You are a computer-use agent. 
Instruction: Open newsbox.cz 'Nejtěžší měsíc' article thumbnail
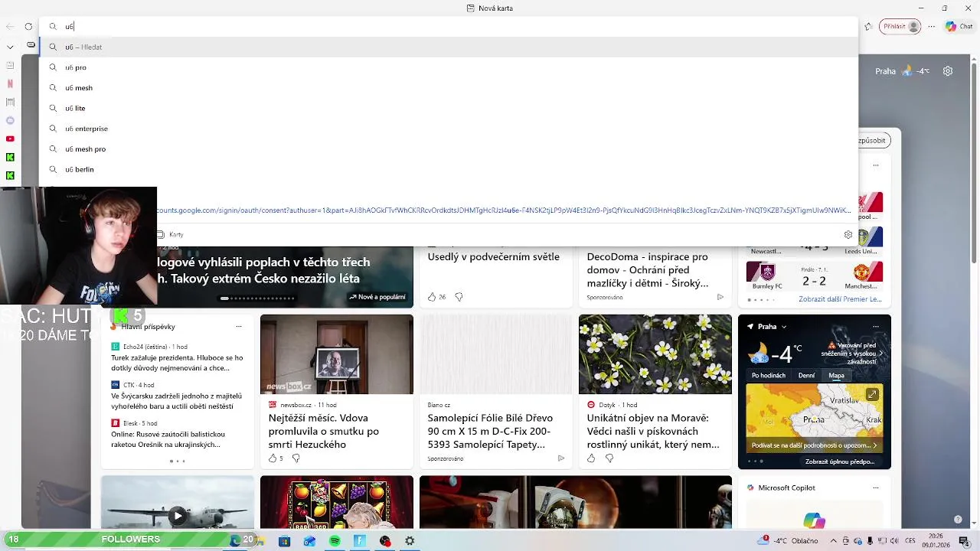337,354
